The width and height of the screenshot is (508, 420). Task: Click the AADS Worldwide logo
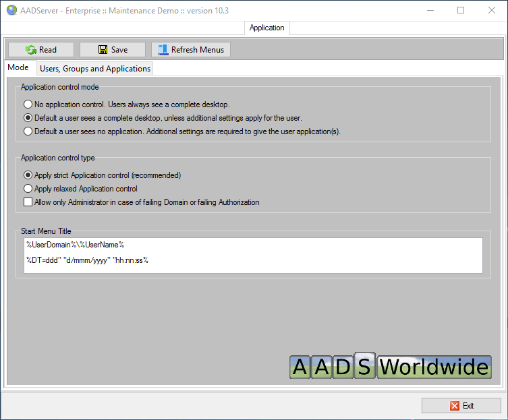point(391,367)
